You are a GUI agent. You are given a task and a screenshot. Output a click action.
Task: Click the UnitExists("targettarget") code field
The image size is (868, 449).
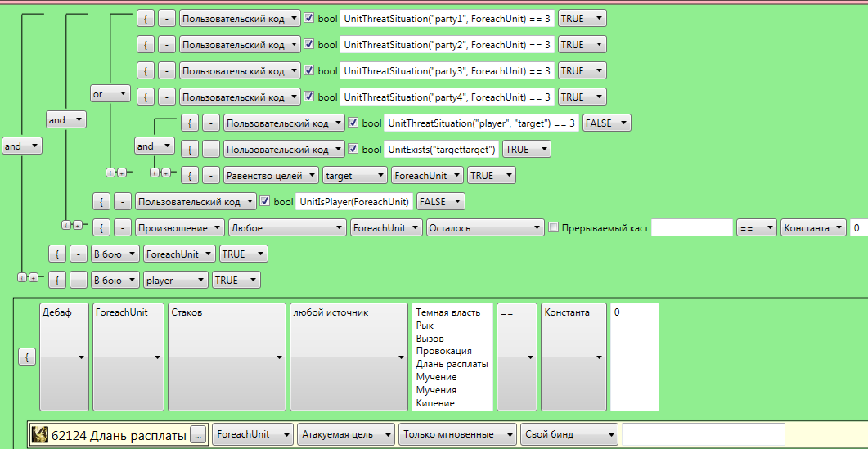442,150
